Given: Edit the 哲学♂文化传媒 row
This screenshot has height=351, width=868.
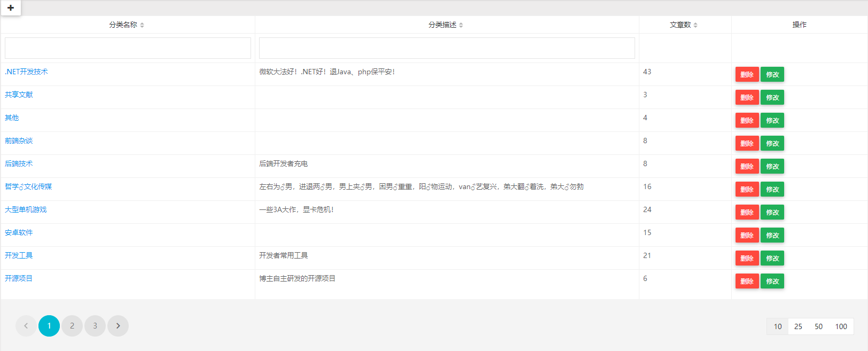Looking at the screenshot, I should [772, 190].
